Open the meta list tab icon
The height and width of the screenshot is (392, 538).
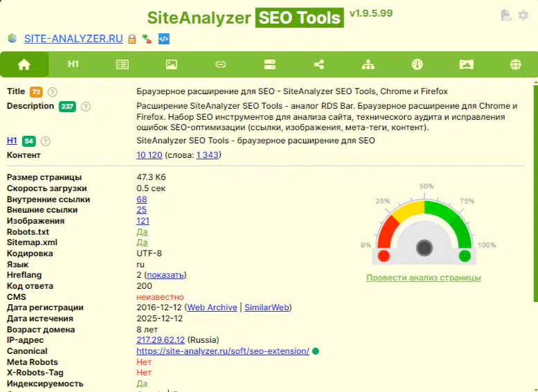click(x=122, y=64)
